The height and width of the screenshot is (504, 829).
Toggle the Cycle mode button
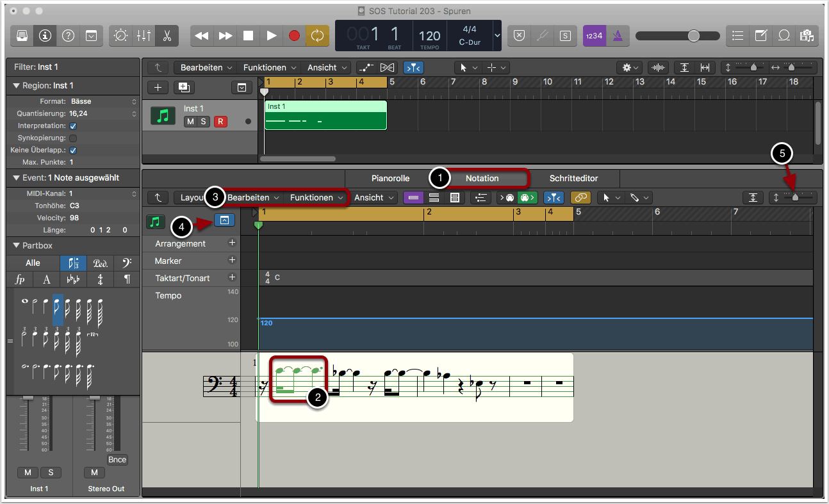click(x=317, y=36)
